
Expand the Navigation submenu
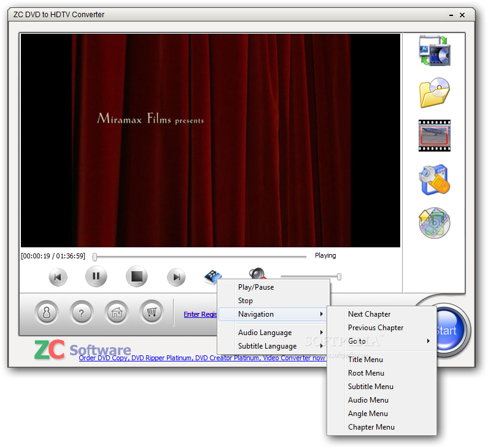click(x=274, y=314)
